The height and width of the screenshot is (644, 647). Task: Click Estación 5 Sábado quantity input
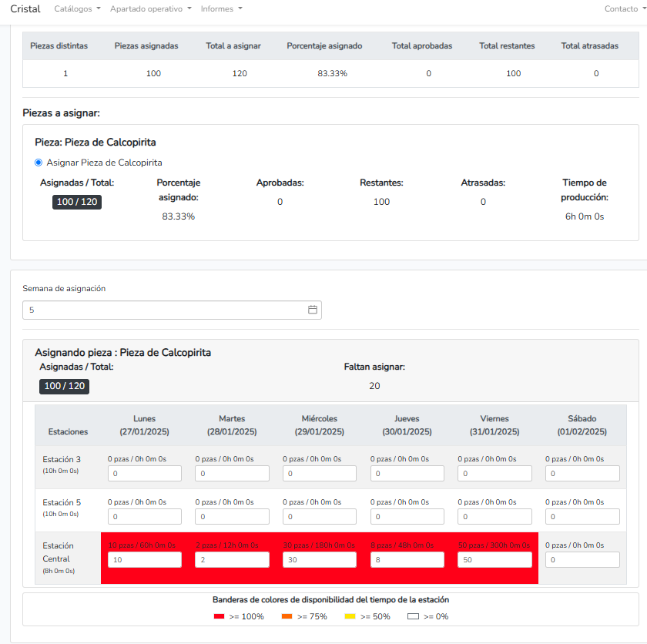582,516
